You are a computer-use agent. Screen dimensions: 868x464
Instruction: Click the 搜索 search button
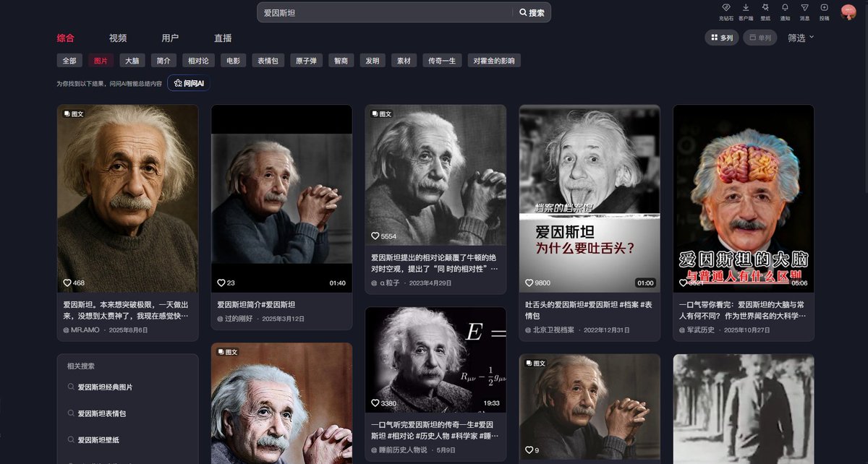point(532,12)
